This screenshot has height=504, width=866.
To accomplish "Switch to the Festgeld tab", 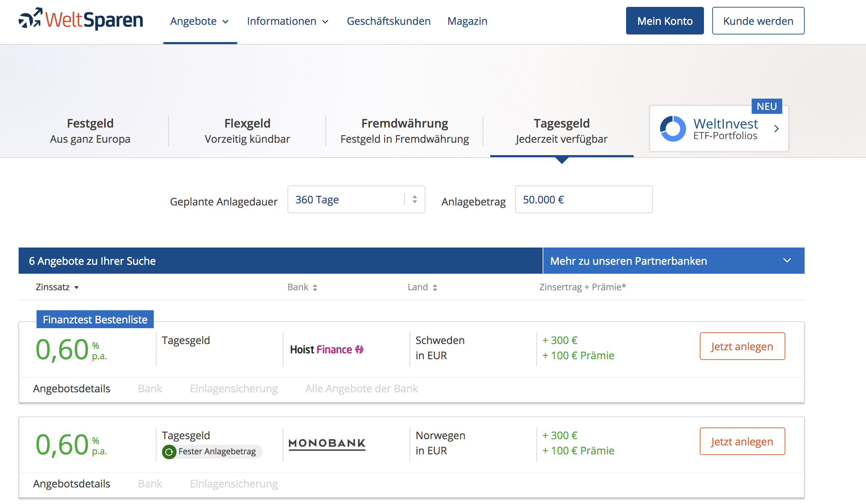I will coord(90,131).
